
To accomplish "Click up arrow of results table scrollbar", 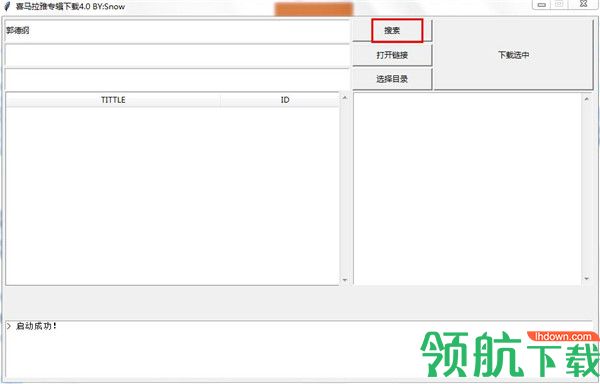I will (x=344, y=98).
